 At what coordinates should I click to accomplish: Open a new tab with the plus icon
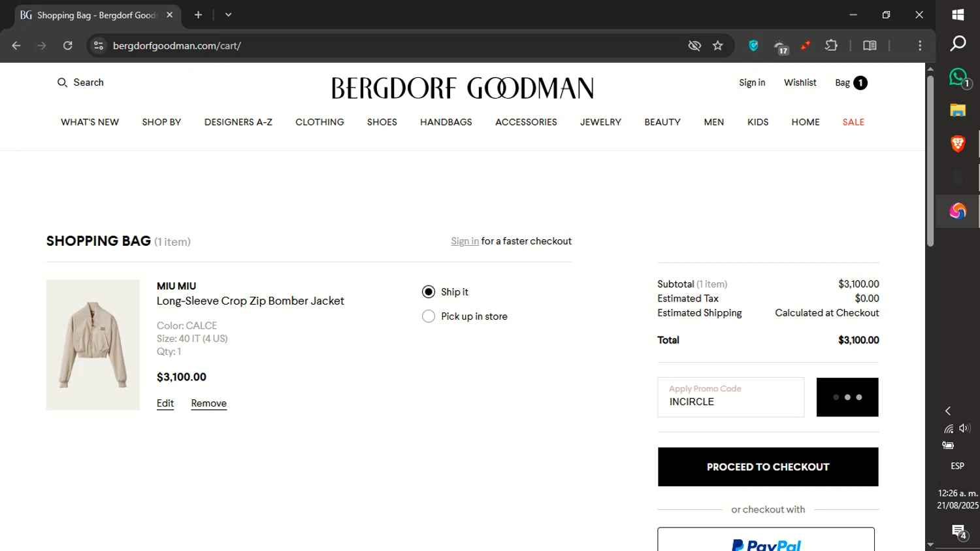point(199,14)
